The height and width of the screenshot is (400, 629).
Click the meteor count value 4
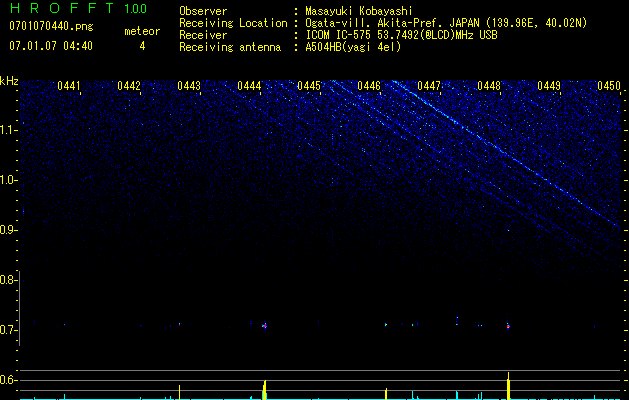point(142,46)
